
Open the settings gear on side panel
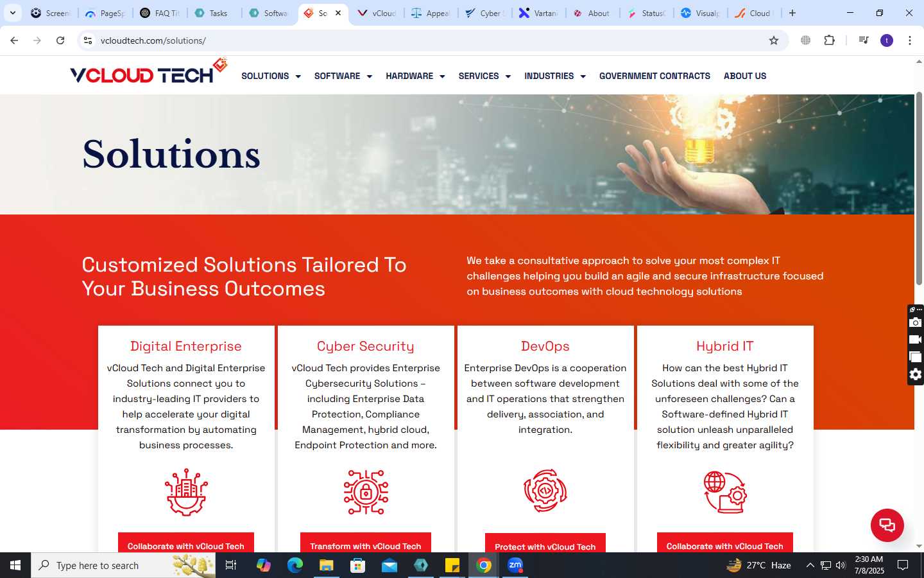click(x=916, y=374)
